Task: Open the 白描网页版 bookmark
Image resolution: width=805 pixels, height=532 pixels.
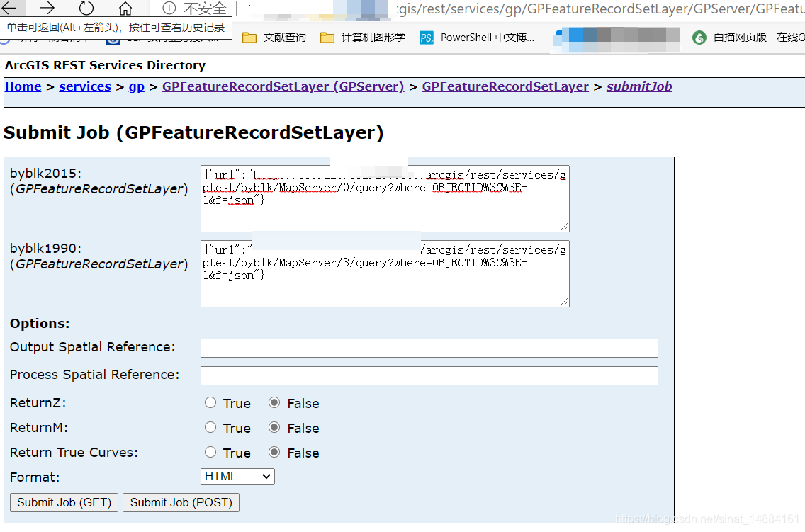Action: (748, 38)
